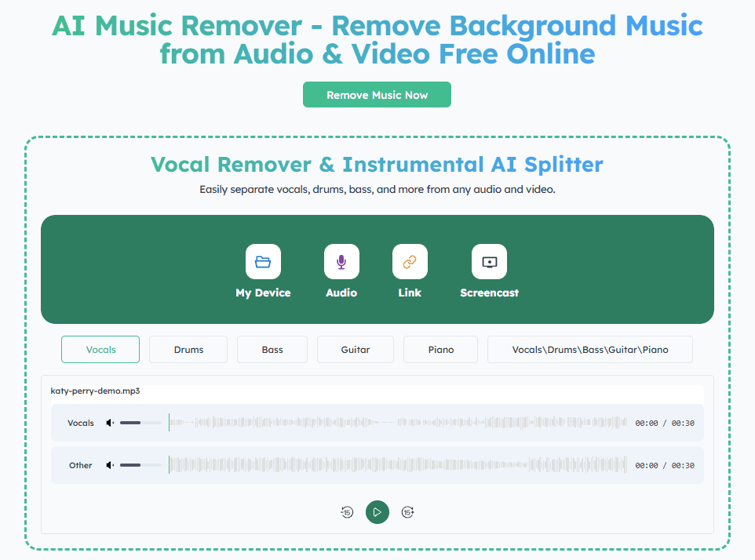Viewport: 755px width, 560px height.
Task: Switch to the Drums tab
Action: point(188,350)
